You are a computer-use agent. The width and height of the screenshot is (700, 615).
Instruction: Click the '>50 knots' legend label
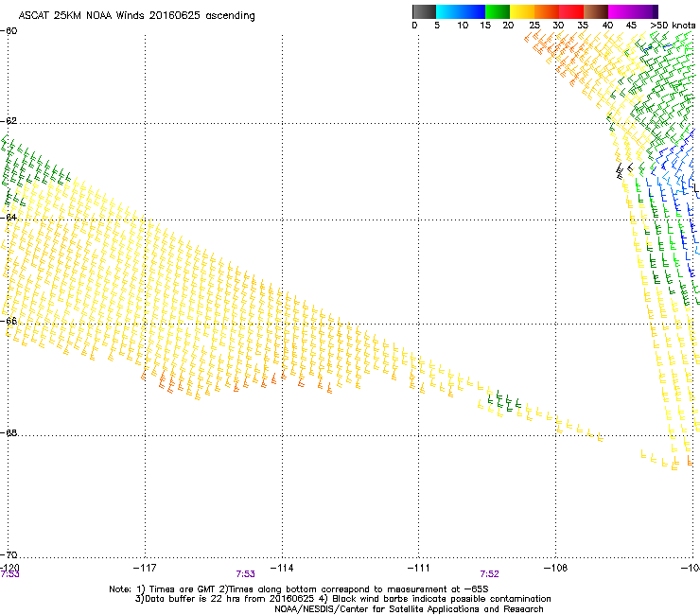point(673,26)
